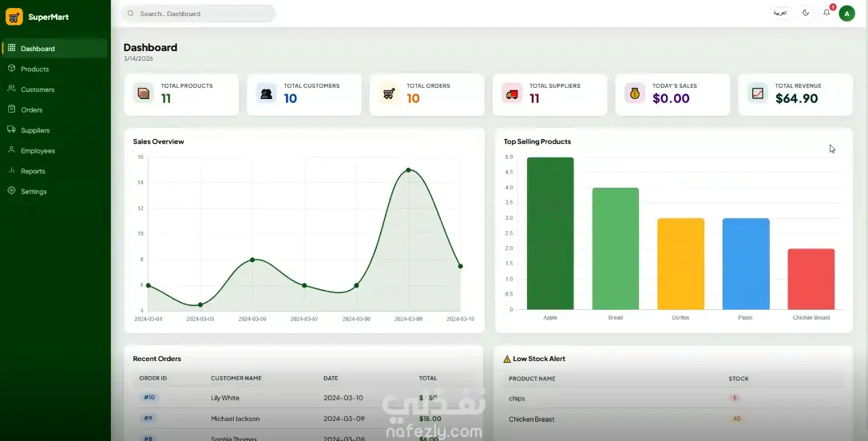Switch language using the Arabic button
The height and width of the screenshot is (441, 868).
pos(779,13)
